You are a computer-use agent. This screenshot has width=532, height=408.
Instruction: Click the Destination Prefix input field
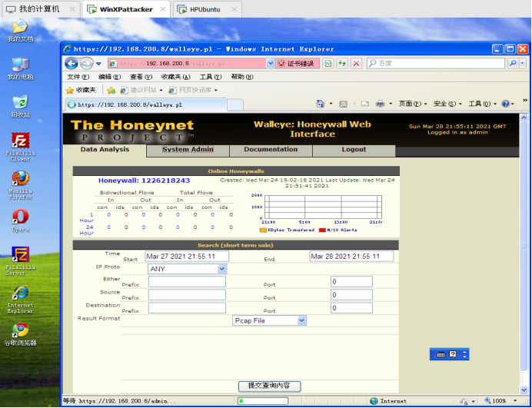tap(187, 308)
